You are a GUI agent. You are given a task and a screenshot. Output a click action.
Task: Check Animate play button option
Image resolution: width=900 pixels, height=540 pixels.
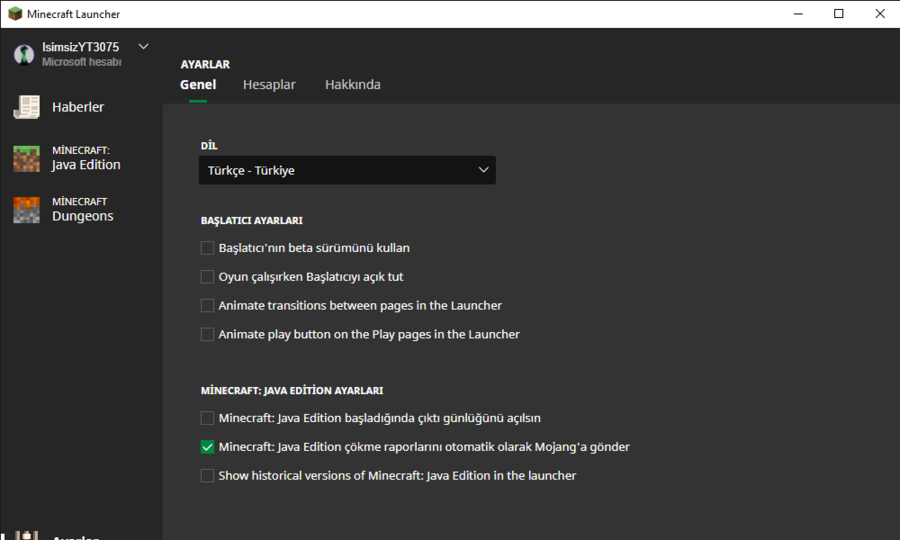pos(207,334)
